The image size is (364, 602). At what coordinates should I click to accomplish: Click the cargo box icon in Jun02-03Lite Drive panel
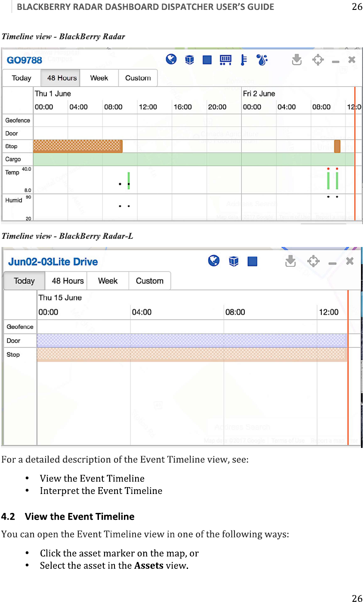[234, 261]
